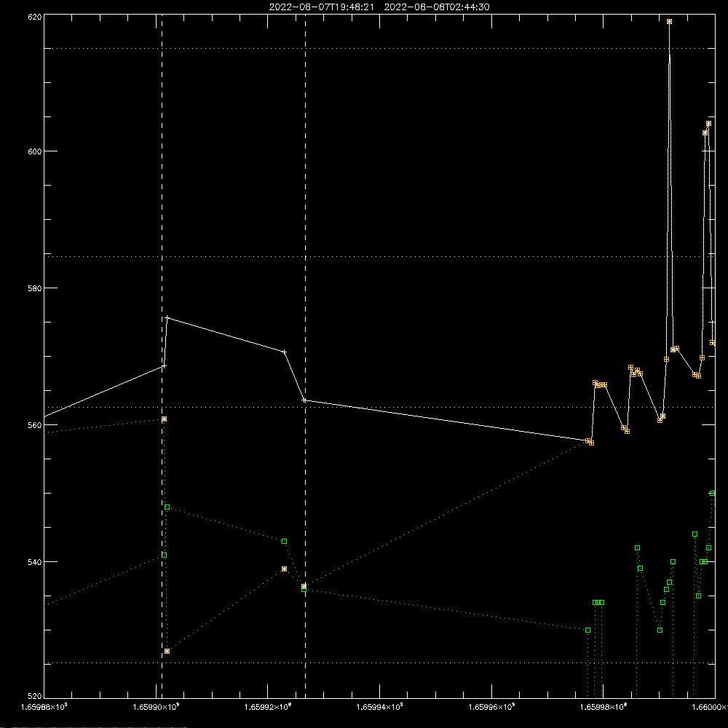
Task: Click the y-axis label 560
Action: tap(35, 425)
